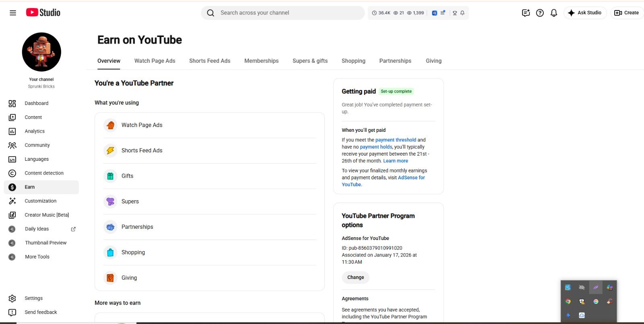Viewport: 644px width, 324px height.
Task: Click the Change AdSense button
Action: pos(355,277)
